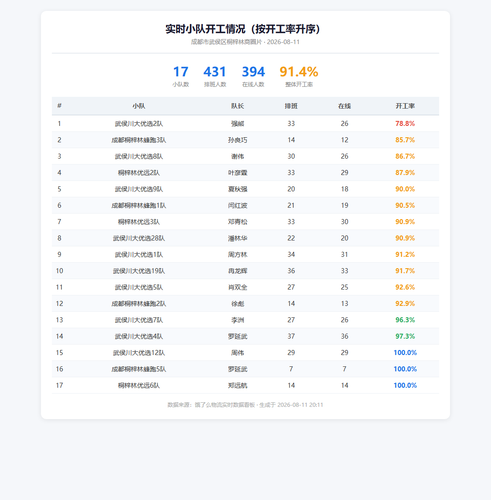Viewport: 491px width, 500px height.
Task: Select the 100.0% rate in the 武侯川大优选12队 row
Action: [x=405, y=352]
